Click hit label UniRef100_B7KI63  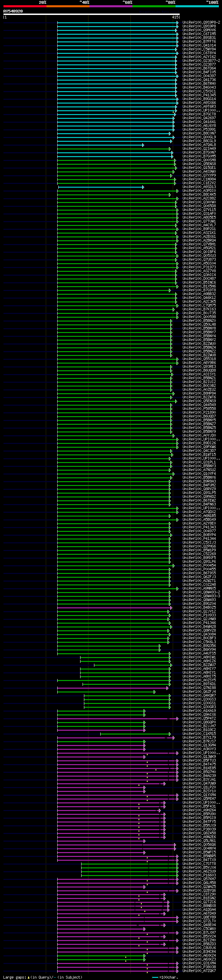point(199,309)
